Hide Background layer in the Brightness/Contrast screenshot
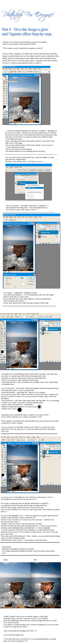Screen dimensions: 61x644 (37, 236)
